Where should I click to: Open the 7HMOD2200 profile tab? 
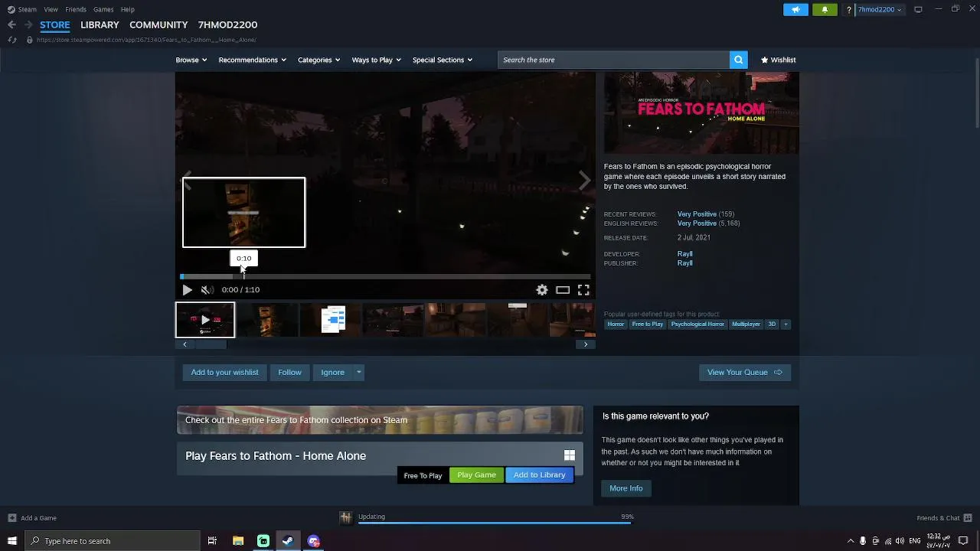(227, 24)
